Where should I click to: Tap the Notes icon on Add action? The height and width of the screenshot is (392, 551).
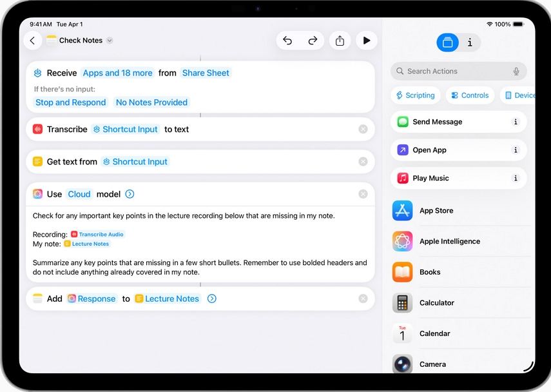tap(37, 299)
